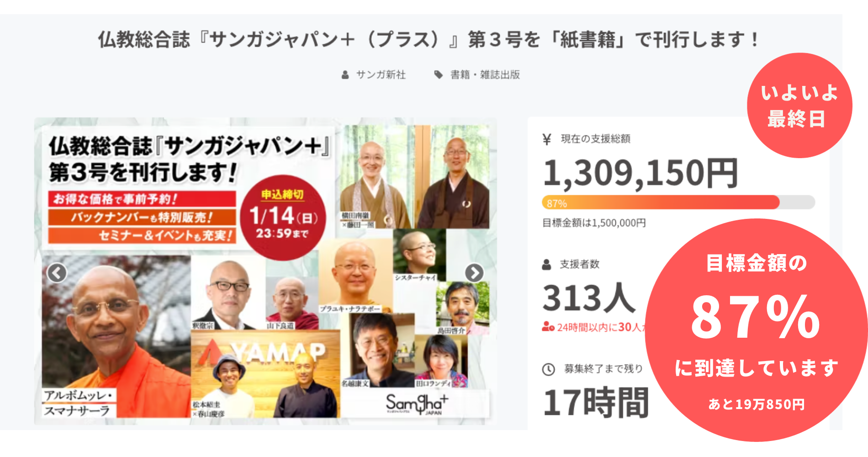Viewport: 868px width, 457px height.
Task: Click the 1,309,150円 total support amount
Action: (x=640, y=174)
